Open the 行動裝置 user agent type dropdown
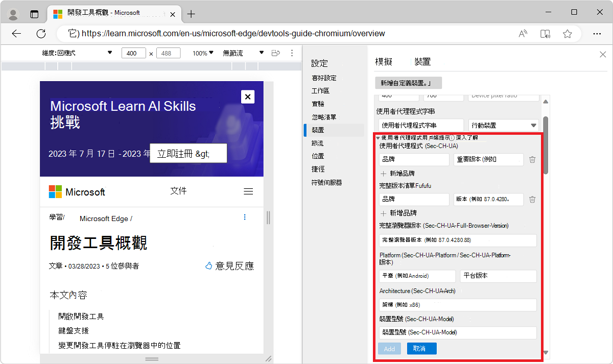613x364 pixels. click(503, 125)
